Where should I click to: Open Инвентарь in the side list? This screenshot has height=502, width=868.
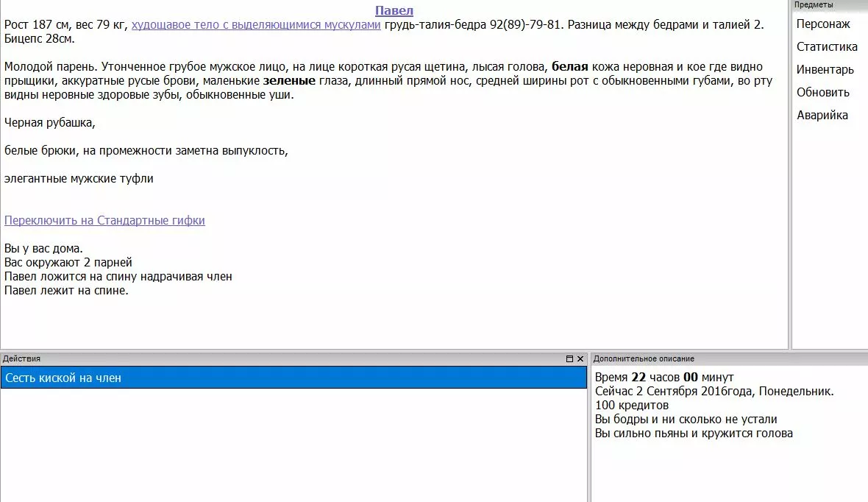(825, 70)
